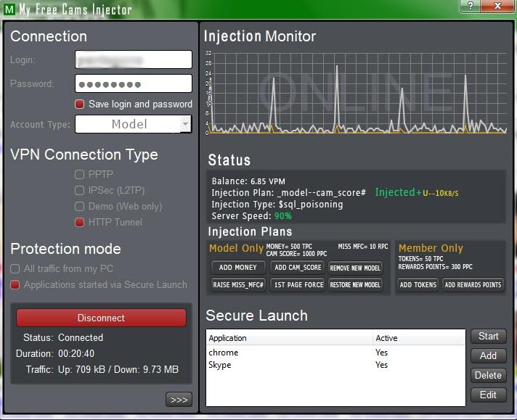Click the Secure Launch Edit button
This screenshot has width=517, height=420.
click(x=488, y=395)
